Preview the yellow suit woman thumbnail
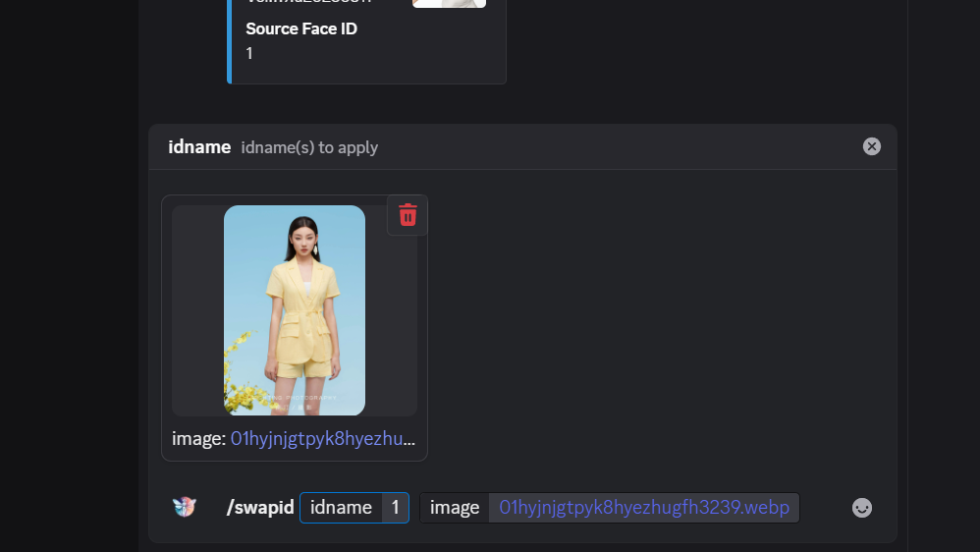This screenshot has width=980, height=552. point(295,310)
